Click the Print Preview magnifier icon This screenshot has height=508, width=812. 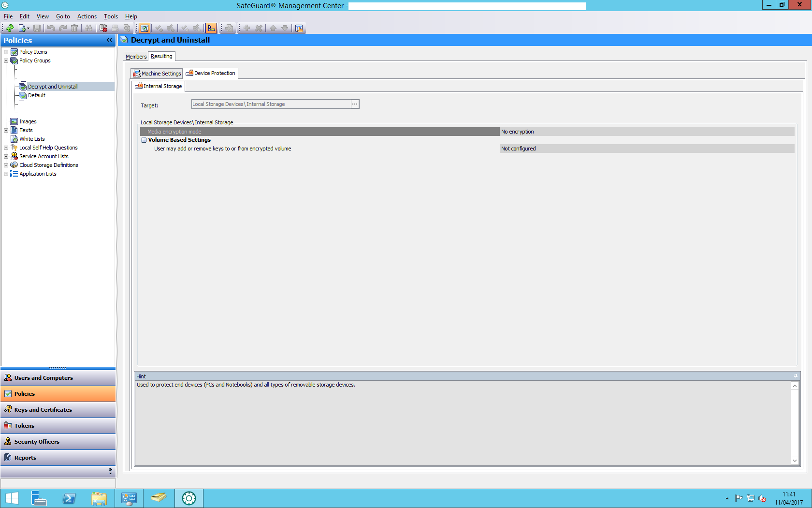coord(127,28)
